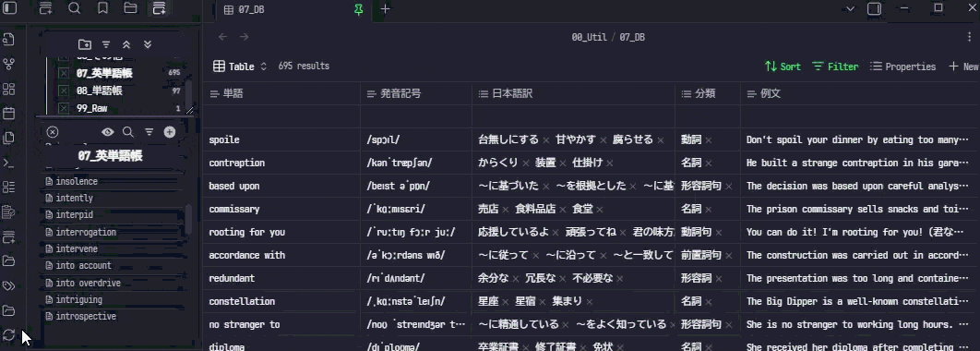Open the into overdrive note

click(88, 283)
